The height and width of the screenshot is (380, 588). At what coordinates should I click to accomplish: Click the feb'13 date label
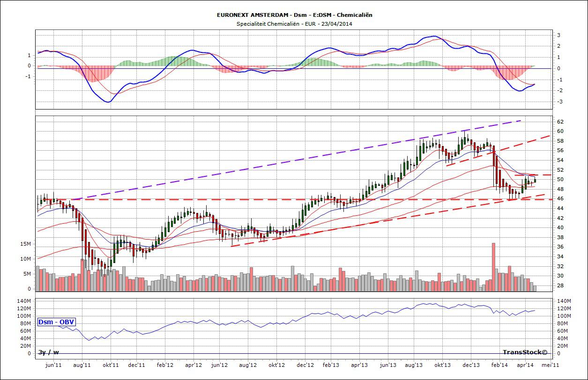point(331,365)
